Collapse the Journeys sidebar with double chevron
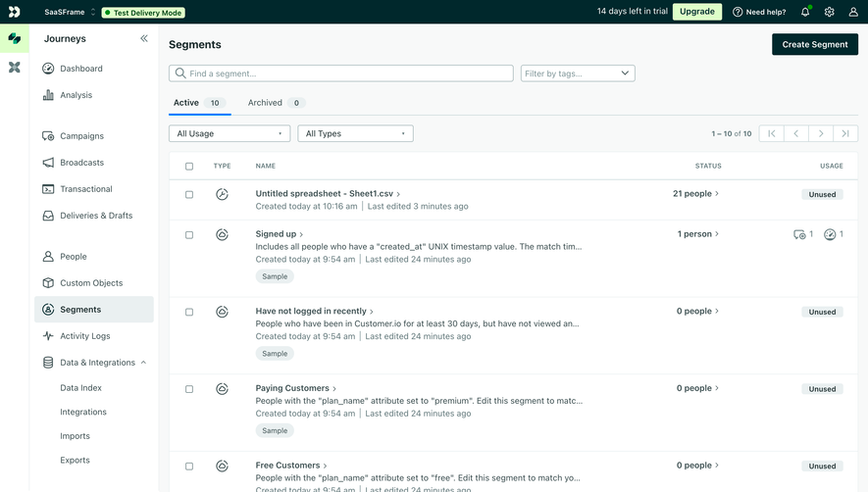The height and width of the screenshot is (492, 868). click(x=144, y=38)
